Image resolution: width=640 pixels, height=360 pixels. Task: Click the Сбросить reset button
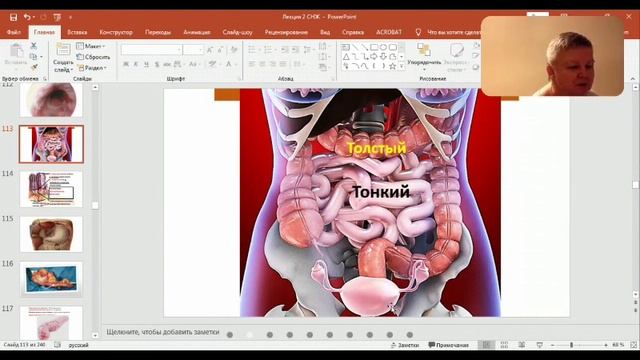pyautogui.click(x=93, y=57)
